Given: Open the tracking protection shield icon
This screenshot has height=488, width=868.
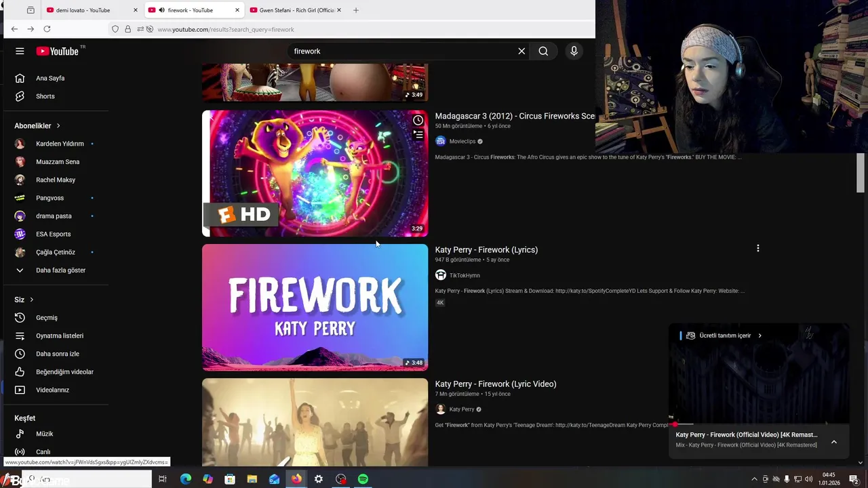Looking at the screenshot, I should [115, 29].
